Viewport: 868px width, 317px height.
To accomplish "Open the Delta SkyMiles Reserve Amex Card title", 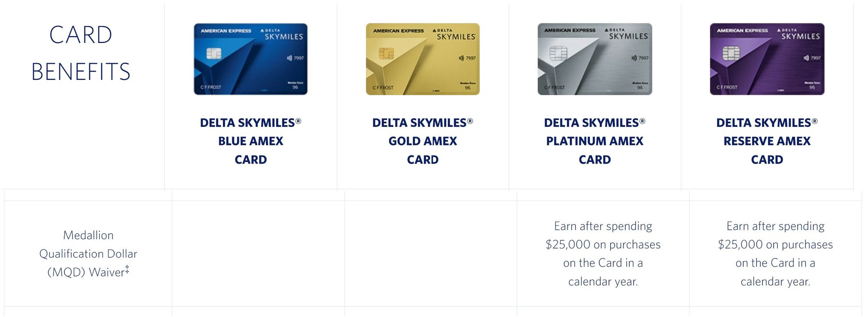I will point(767,141).
